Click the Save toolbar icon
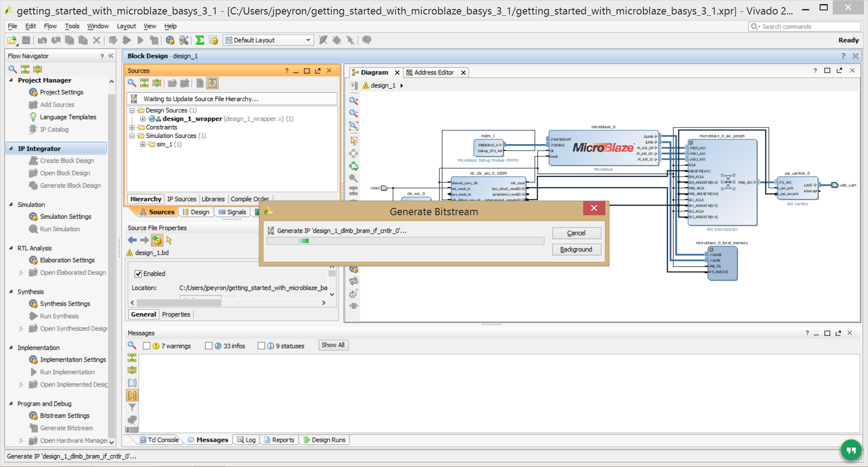The width and height of the screenshot is (868, 467). pos(26,40)
